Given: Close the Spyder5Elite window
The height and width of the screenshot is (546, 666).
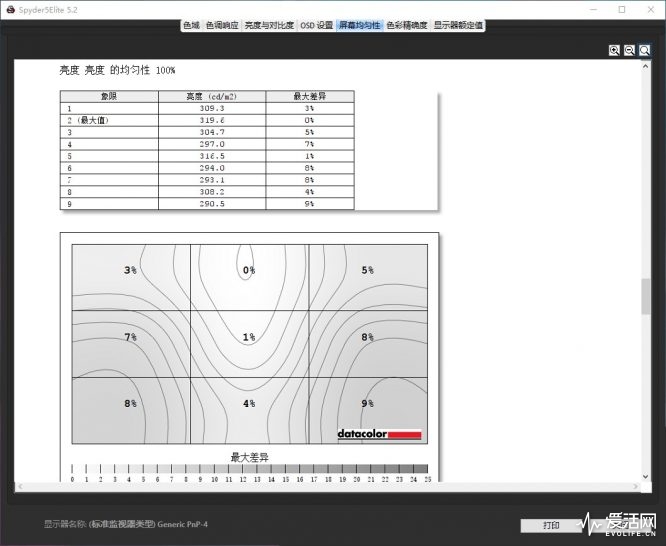Looking at the screenshot, I should (x=651, y=9).
